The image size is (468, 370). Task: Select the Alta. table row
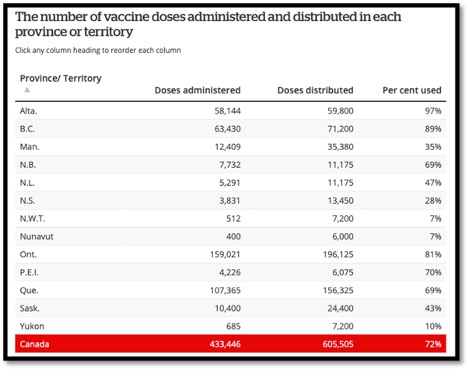(230, 111)
